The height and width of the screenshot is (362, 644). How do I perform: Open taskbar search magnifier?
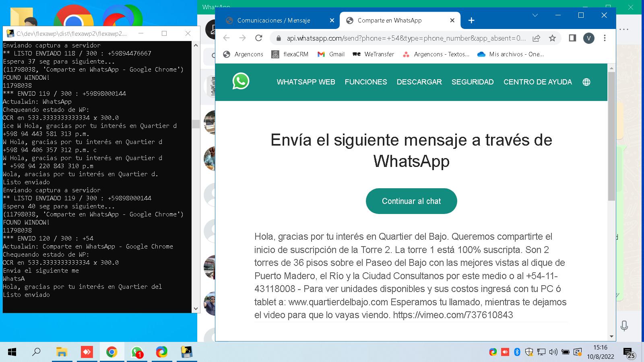(x=36, y=352)
